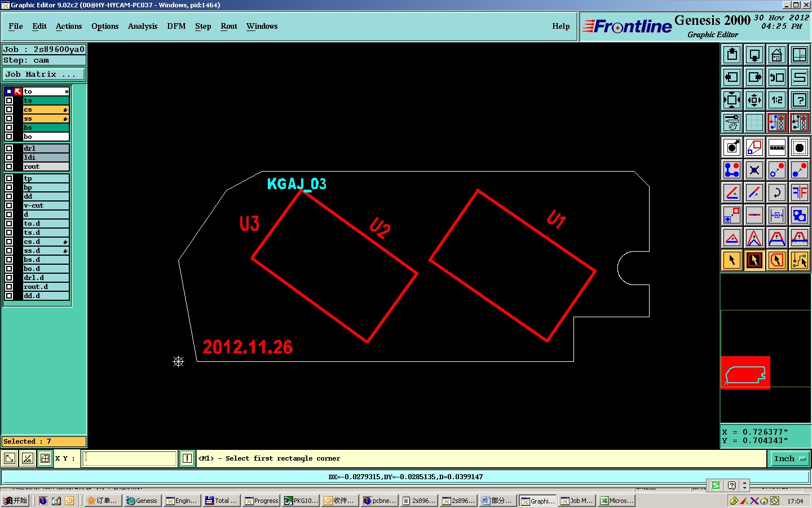Click the octagon feature filter icon
This screenshot has height=508, width=812.
click(800, 147)
